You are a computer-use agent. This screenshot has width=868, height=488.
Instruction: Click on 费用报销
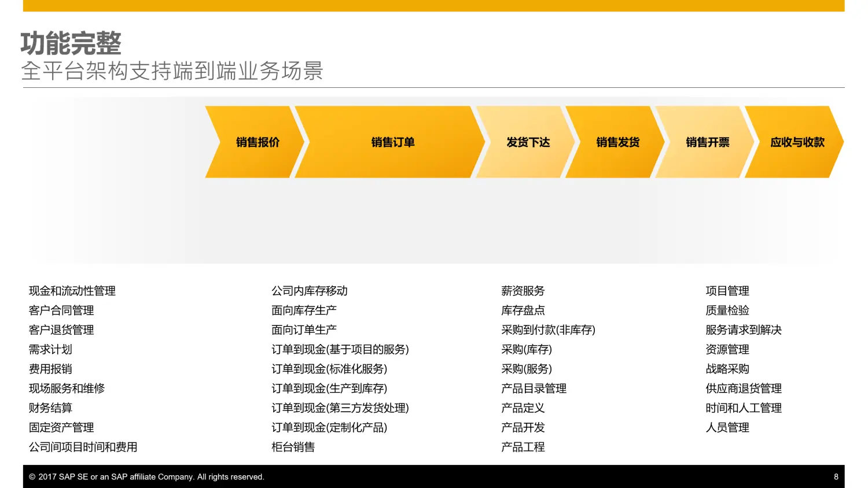pyautogui.click(x=50, y=369)
